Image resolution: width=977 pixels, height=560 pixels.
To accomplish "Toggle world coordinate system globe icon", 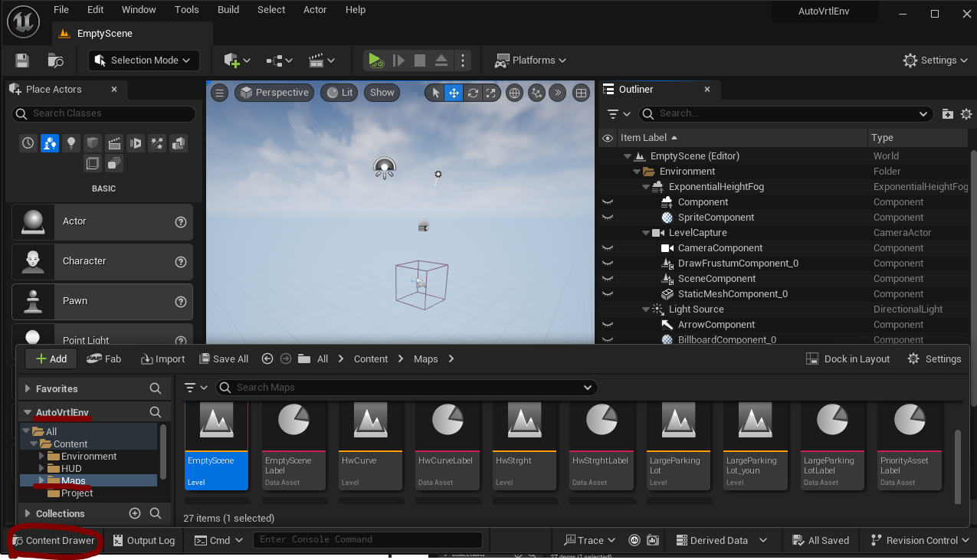I will click(x=515, y=93).
